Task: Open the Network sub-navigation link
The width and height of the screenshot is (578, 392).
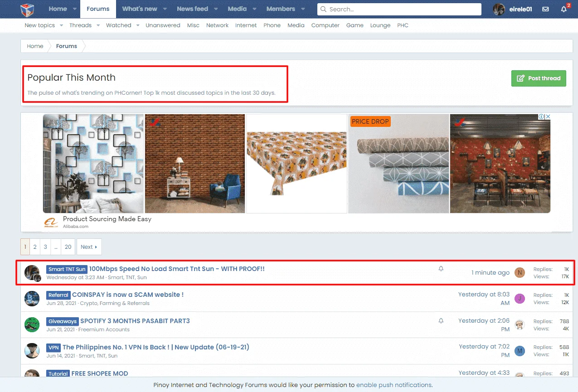Action: tap(217, 25)
